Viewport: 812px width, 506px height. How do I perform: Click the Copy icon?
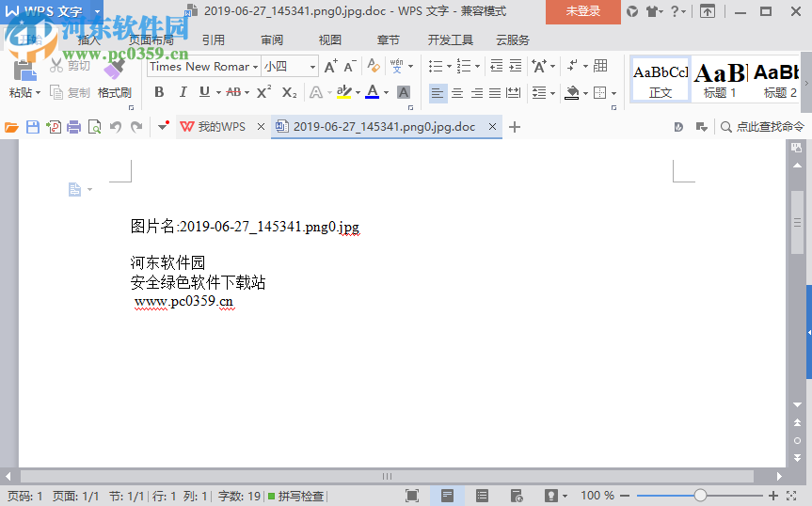point(56,92)
